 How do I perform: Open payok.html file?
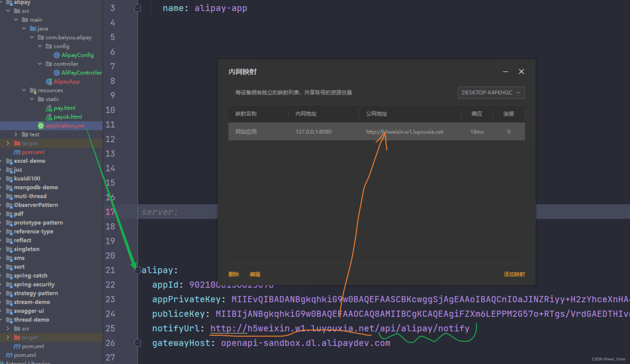pyautogui.click(x=68, y=117)
